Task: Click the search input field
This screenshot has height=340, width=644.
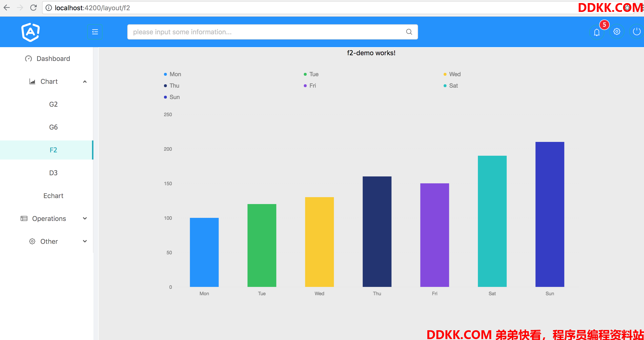Action: pos(272,32)
